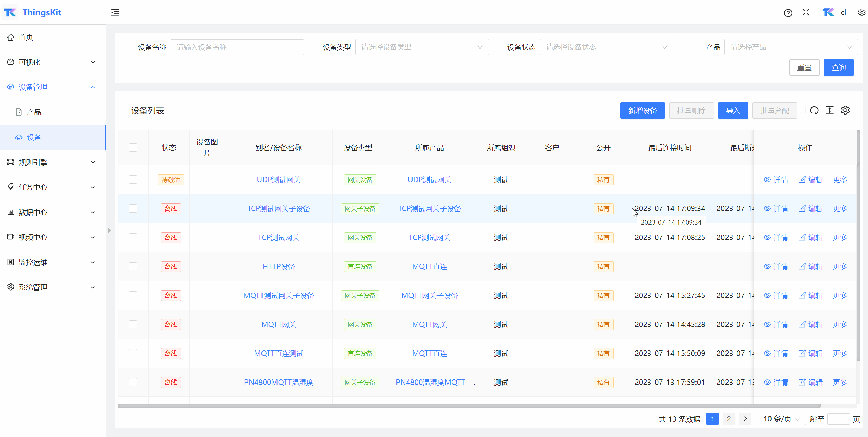Tick checkbox for MQTT网关 row
This screenshot has height=437, width=868.
[133, 324]
